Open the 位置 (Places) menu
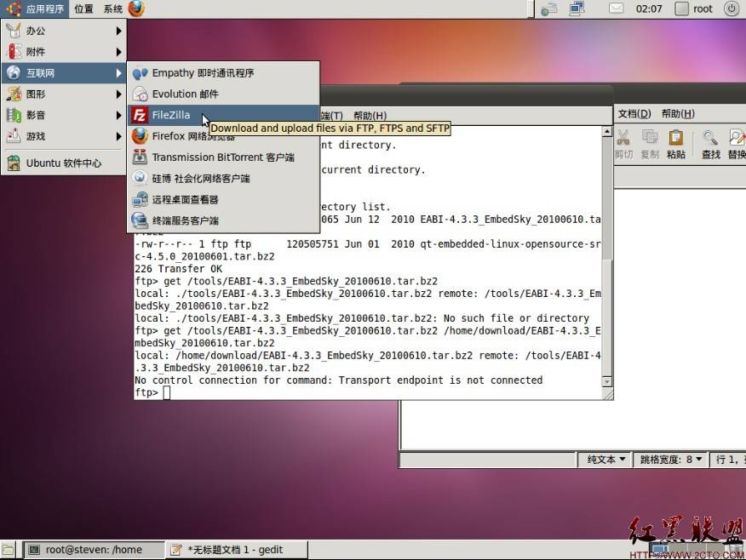The height and width of the screenshot is (560, 746). click(83, 9)
